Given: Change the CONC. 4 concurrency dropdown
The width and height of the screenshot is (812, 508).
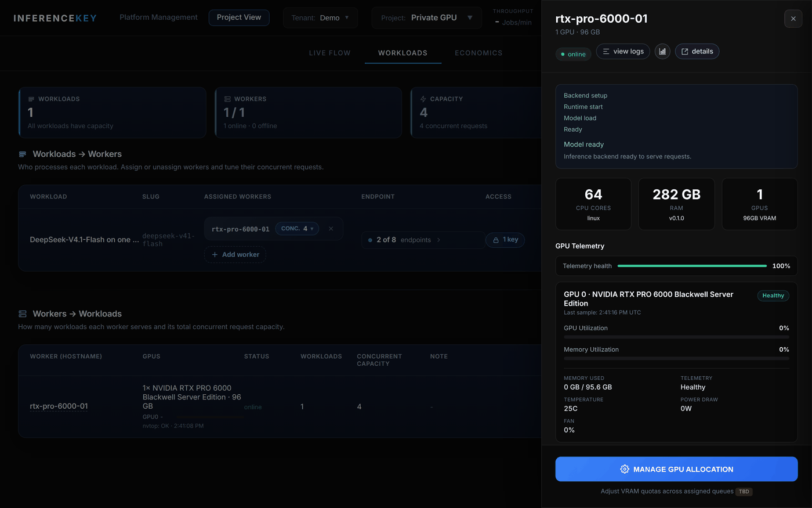Looking at the screenshot, I should tap(297, 229).
